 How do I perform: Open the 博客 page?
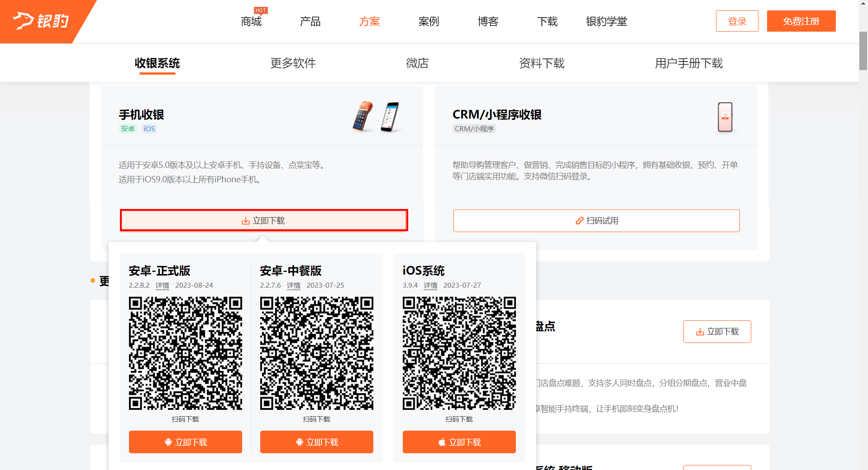point(488,21)
